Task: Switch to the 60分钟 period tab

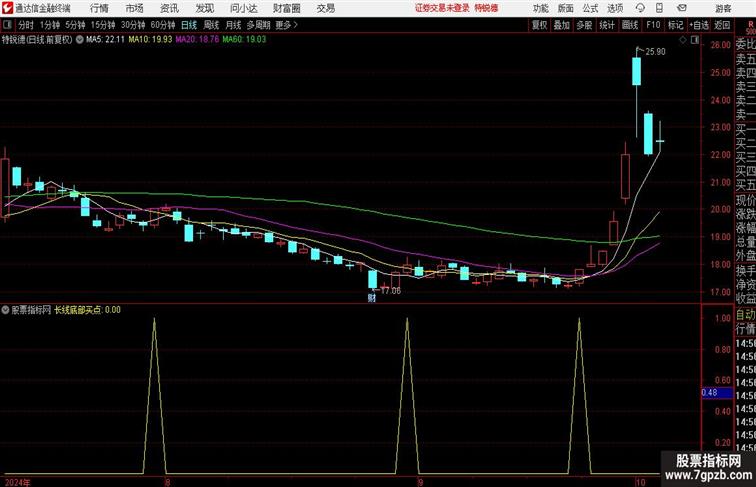Action: [x=162, y=25]
